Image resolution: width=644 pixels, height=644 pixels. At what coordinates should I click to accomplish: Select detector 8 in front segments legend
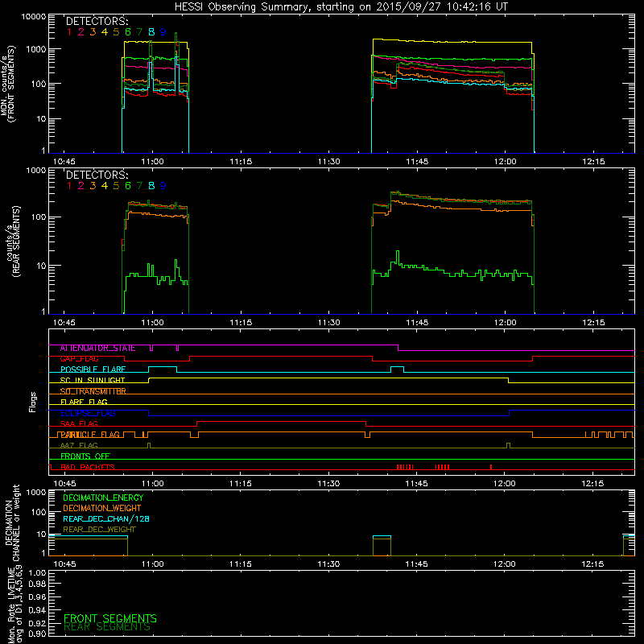[151, 32]
